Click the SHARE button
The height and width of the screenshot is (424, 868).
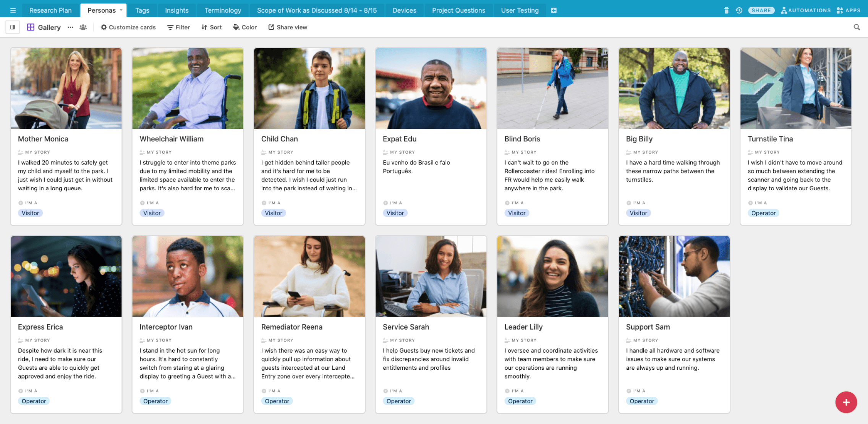point(761,10)
